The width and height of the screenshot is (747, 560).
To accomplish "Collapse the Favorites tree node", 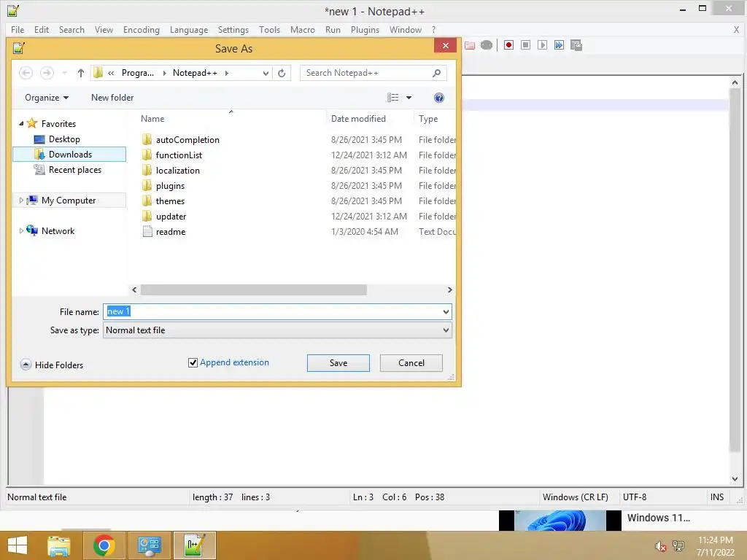I will [21, 124].
